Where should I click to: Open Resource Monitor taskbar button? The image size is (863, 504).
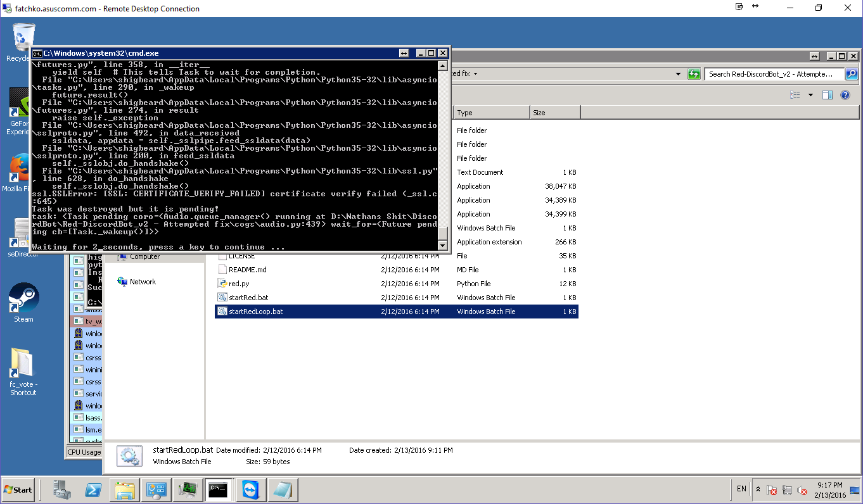point(188,490)
